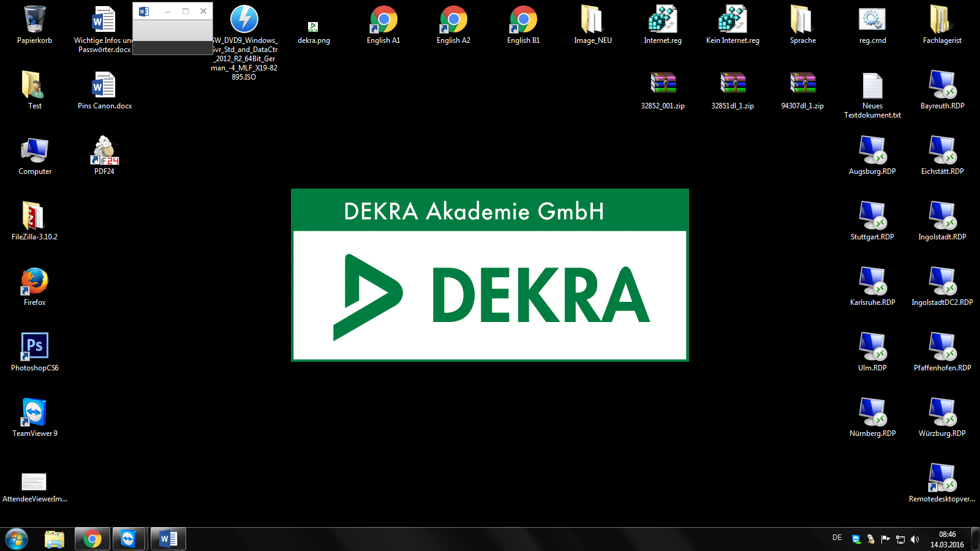The image size is (980, 551).
Task: Select the PhotoshopCS6 desktop shortcut
Action: click(x=34, y=347)
